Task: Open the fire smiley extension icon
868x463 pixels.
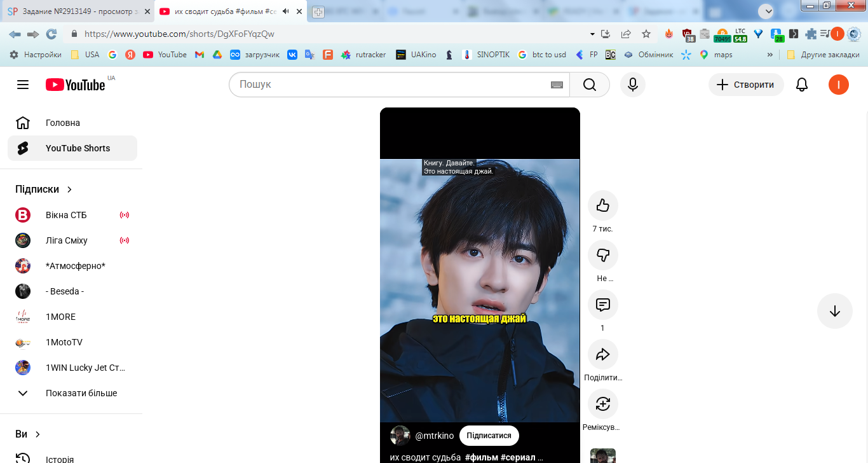Action: click(669, 34)
